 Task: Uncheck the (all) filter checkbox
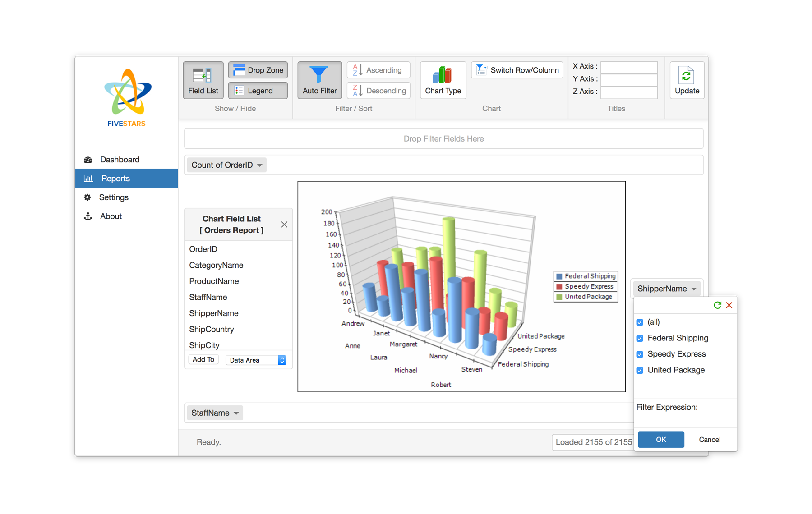coord(640,322)
